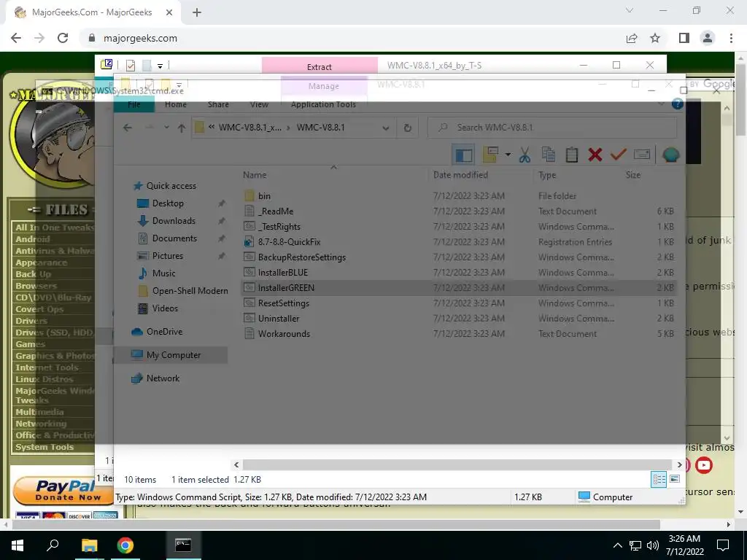Screen dimensions: 747x560
Task: Open the dropdown arrow beside the move-to icon
Action: (508, 155)
